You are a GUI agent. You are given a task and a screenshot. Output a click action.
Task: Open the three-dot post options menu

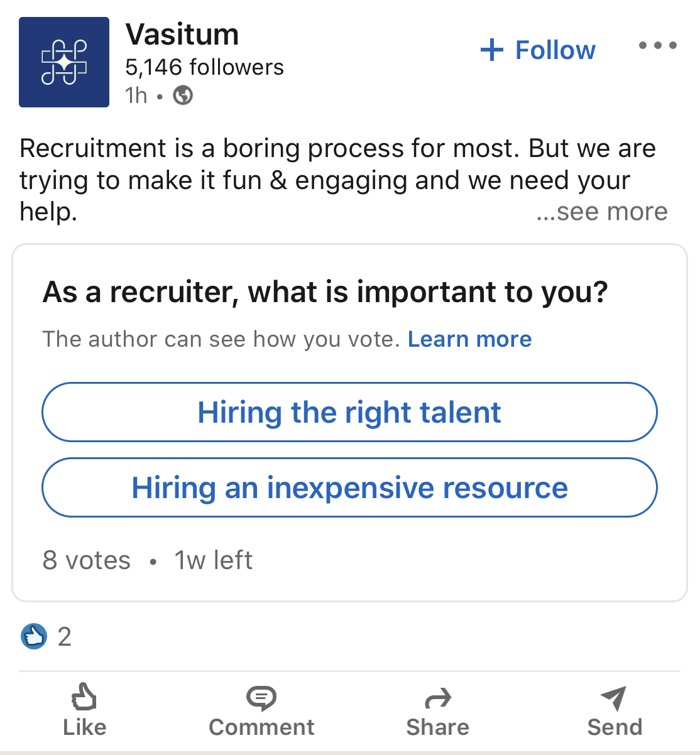(657, 45)
